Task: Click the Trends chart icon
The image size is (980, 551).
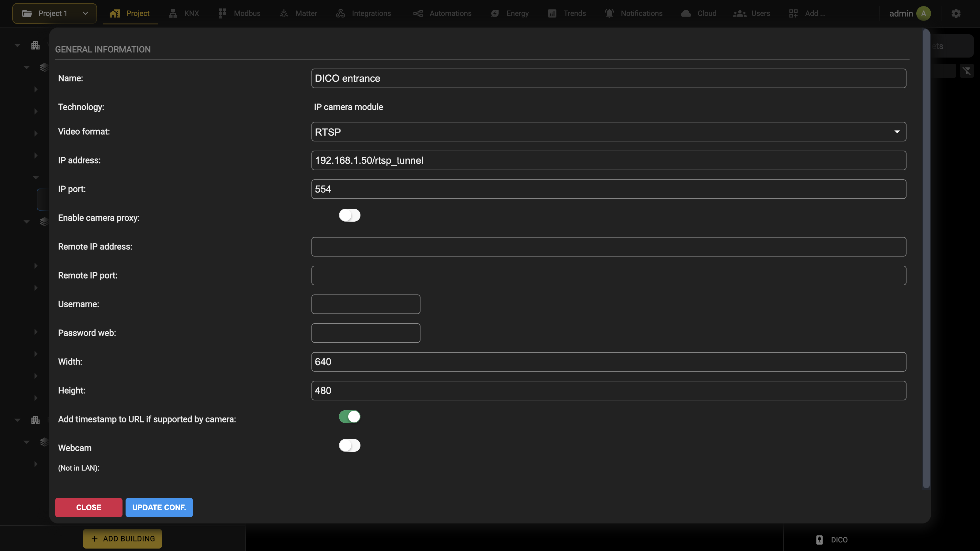Action: pos(552,13)
